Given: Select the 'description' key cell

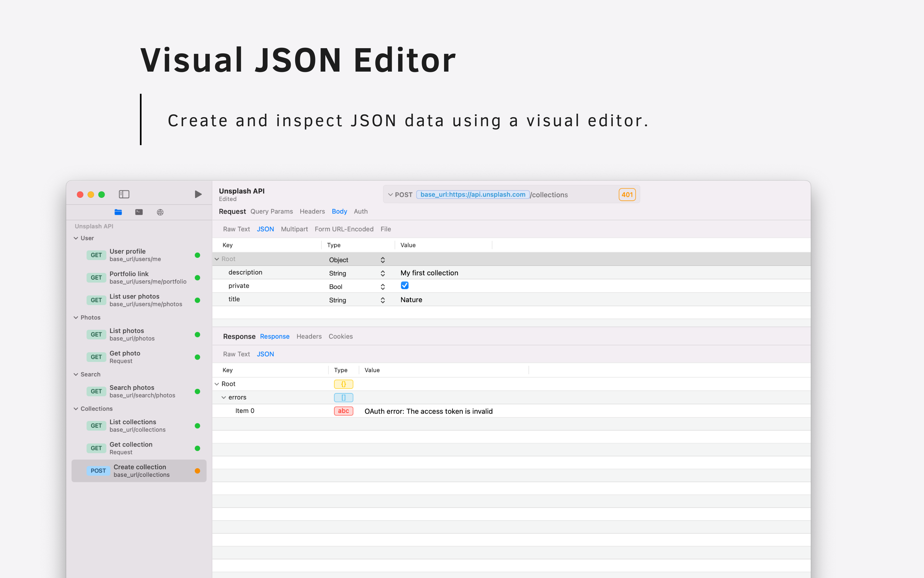Looking at the screenshot, I should click(245, 272).
